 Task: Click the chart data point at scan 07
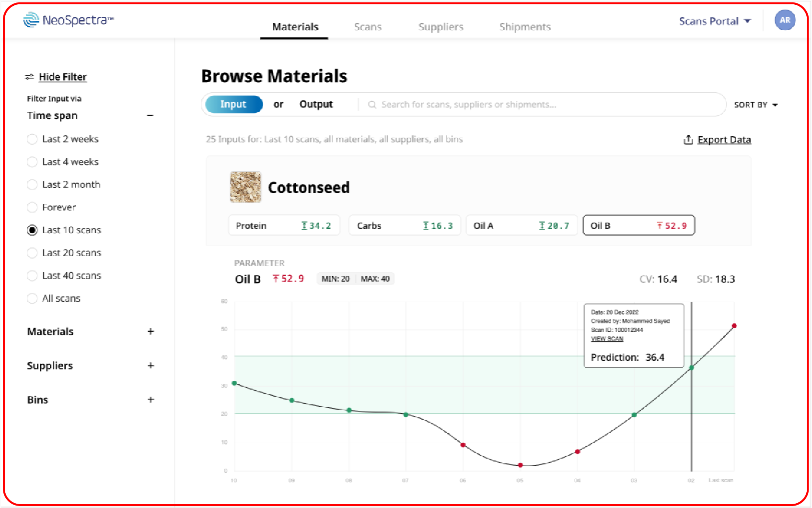click(x=406, y=414)
